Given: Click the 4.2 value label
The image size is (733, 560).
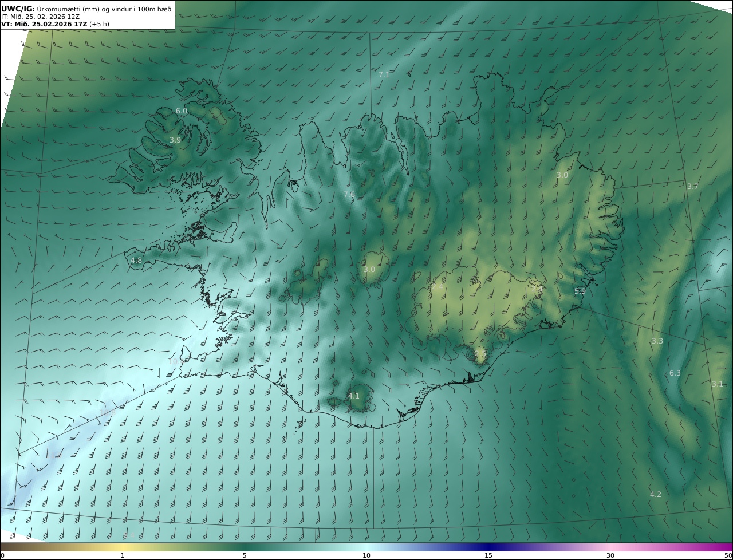Looking at the screenshot, I should 656,494.
